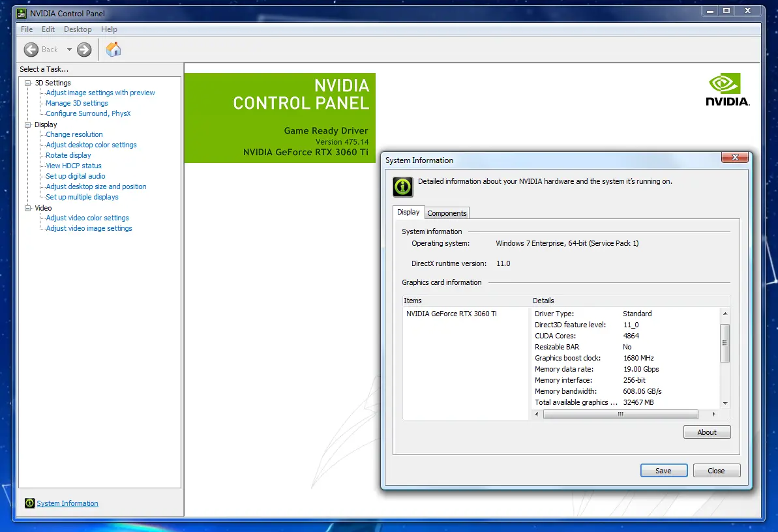This screenshot has height=532, width=778.
Task: Open Adjust image settings with preview
Action: click(100, 93)
